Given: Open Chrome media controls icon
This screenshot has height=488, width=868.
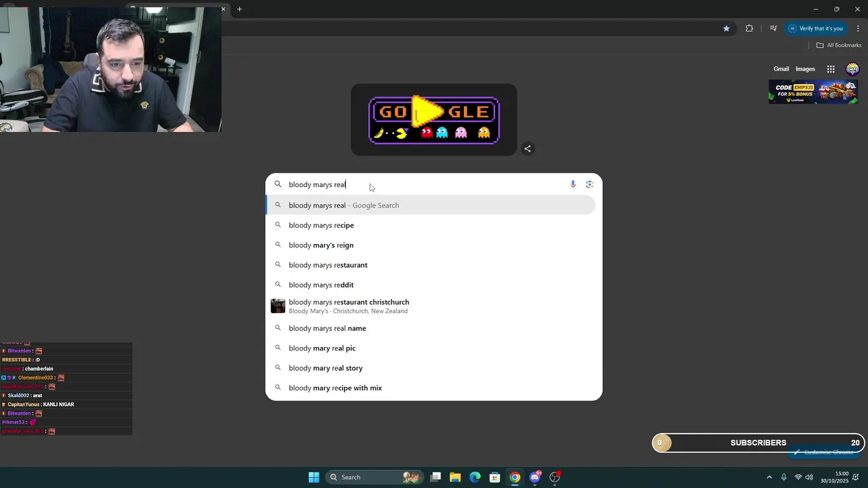Looking at the screenshot, I should tap(773, 28).
